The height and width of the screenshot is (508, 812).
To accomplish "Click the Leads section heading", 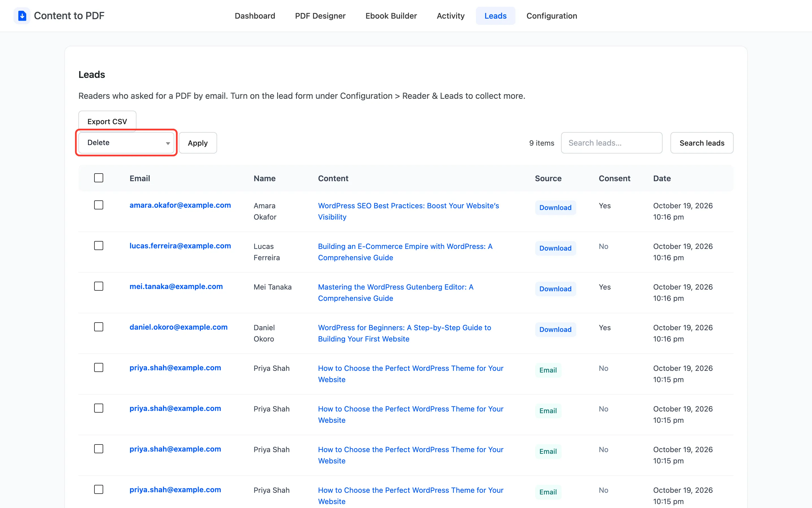I will (x=92, y=75).
